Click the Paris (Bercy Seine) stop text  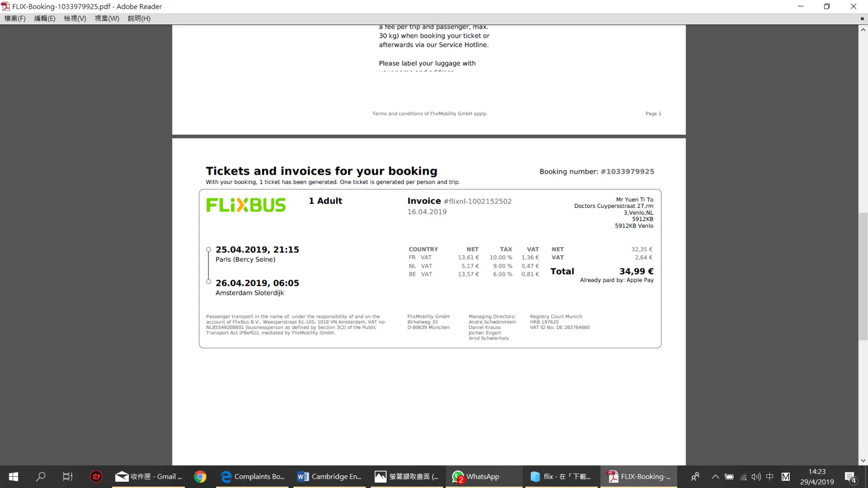pos(246,260)
